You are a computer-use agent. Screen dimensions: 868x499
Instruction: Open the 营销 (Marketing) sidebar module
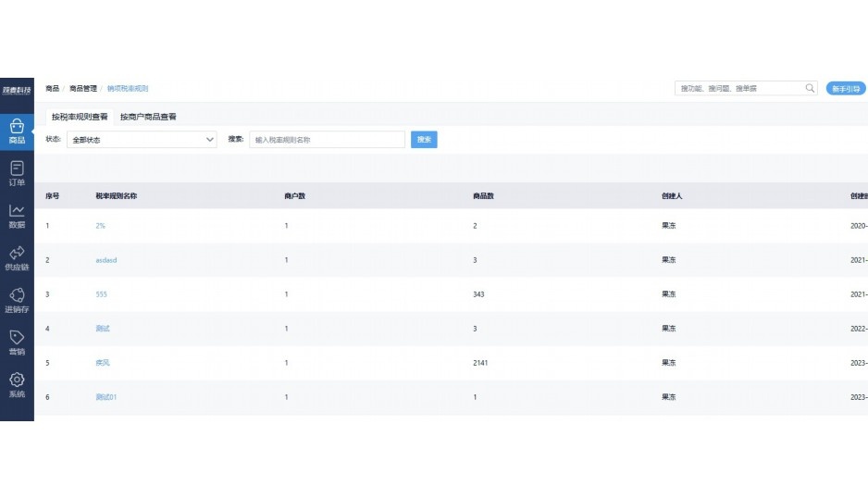click(x=17, y=343)
